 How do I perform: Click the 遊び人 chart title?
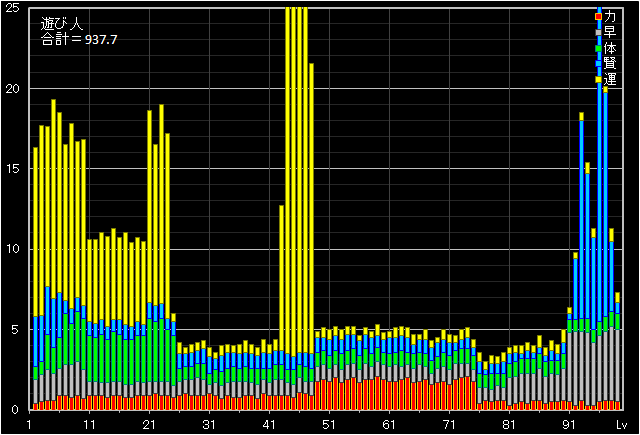tap(62, 24)
